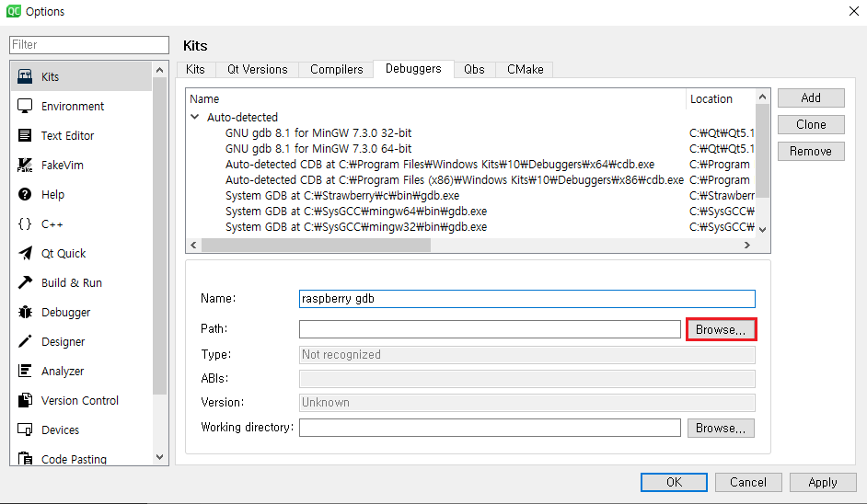Click the Add debugger button

[811, 97]
